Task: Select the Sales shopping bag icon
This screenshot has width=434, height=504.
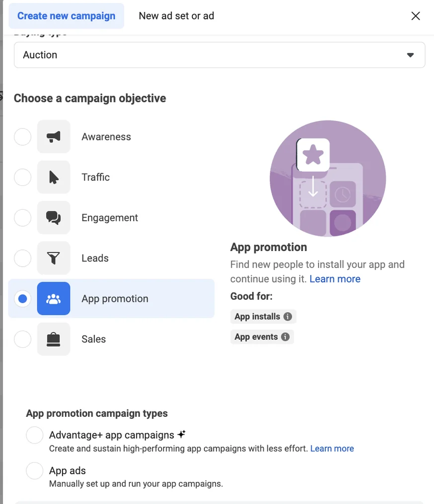Action: pyautogui.click(x=53, y=339)
